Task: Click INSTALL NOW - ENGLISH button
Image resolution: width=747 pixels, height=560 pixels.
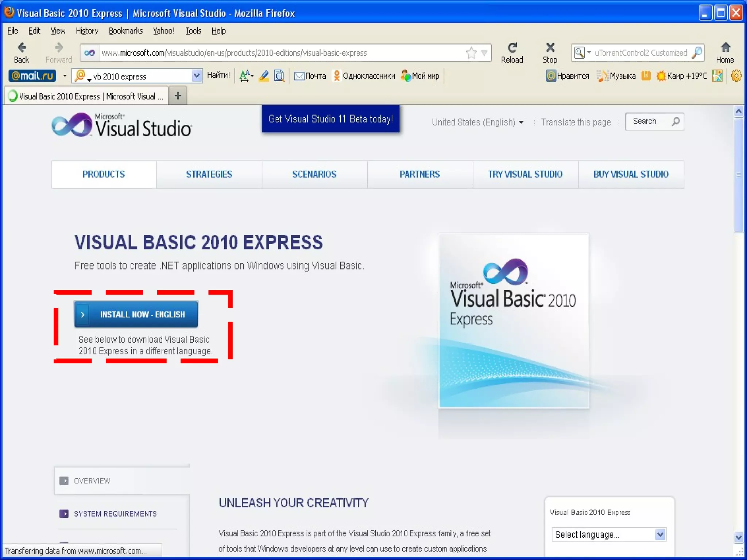Action: (x=136, y=314)
